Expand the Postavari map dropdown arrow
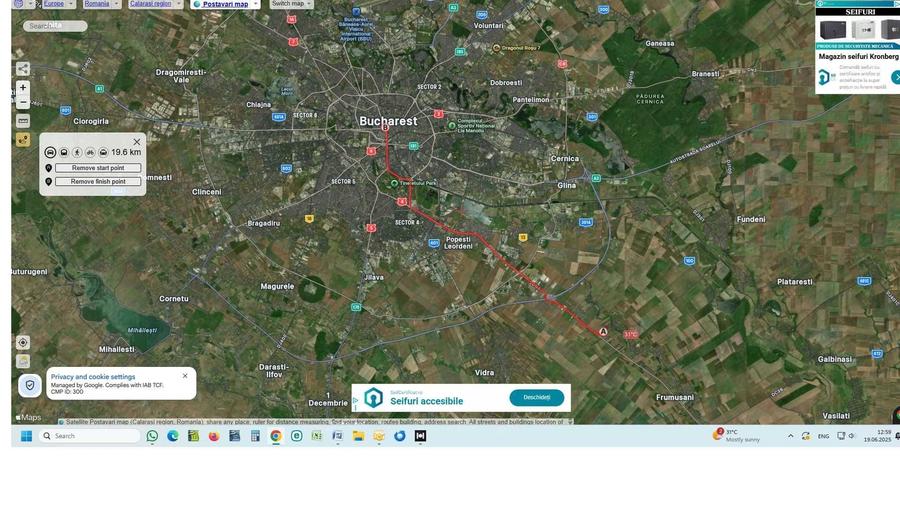The height and width of the screenshot is (506, 900). click(x=256, y=4)
